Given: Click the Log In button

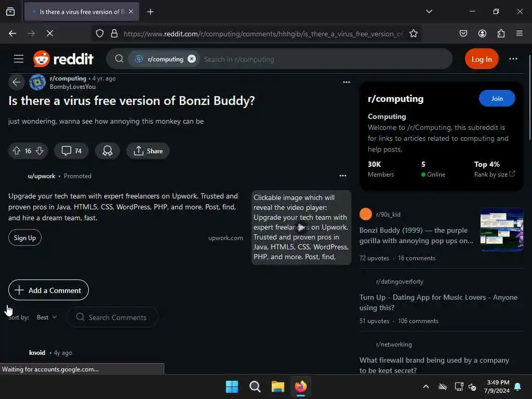Looking at the screenshot, I should tap(482, 59).
